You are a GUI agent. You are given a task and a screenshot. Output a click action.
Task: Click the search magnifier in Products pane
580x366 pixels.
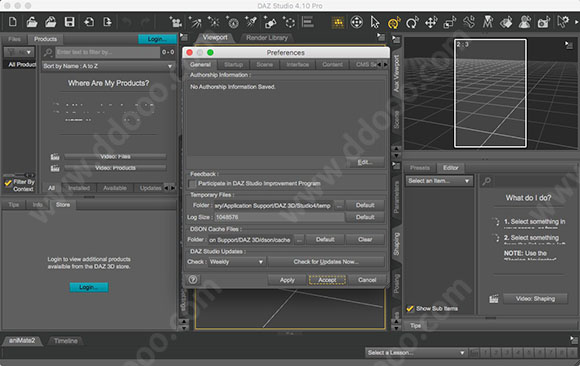tap(48, 53)
